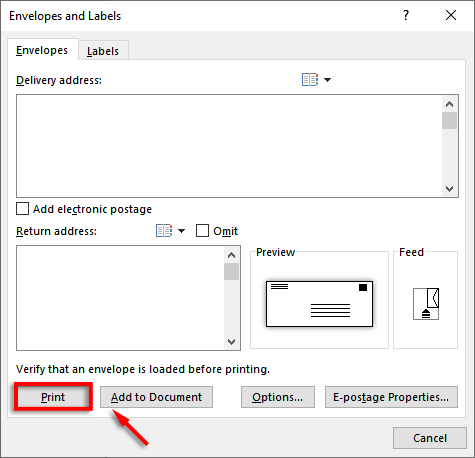Viewport: 475px width, 458px height.
Task: Click the envelope Preview thumbnail
Action: [319, 304]
